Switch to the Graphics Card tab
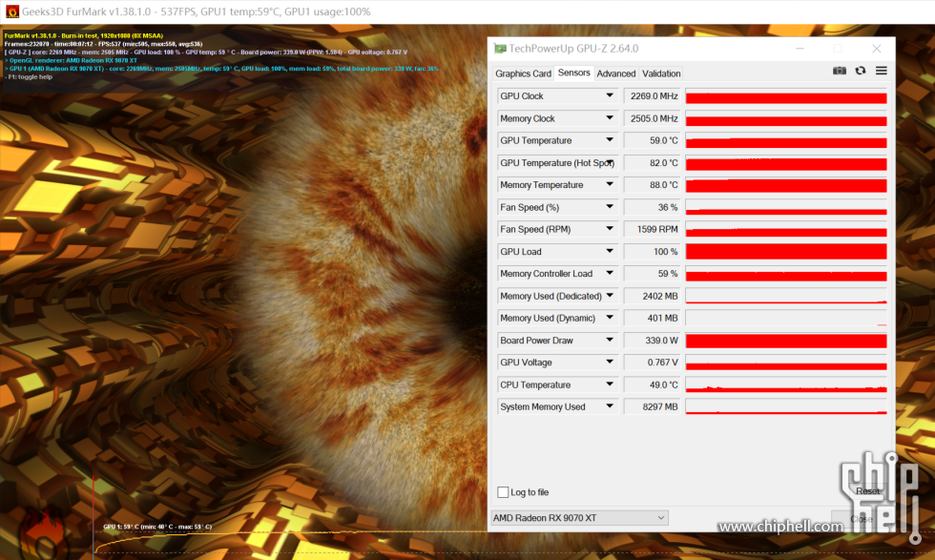 tap(523, 73)
